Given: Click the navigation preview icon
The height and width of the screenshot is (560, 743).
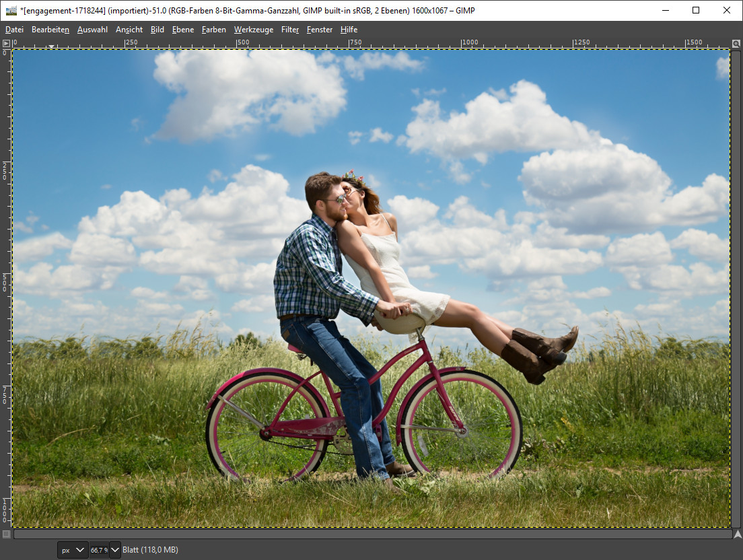Looking at the screenshot, I should coord(737,534).
